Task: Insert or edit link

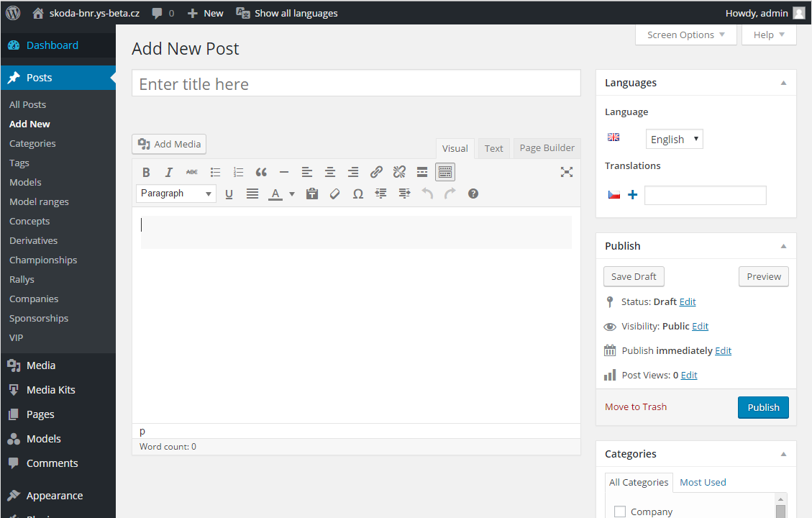Action: tap(376, 172)
